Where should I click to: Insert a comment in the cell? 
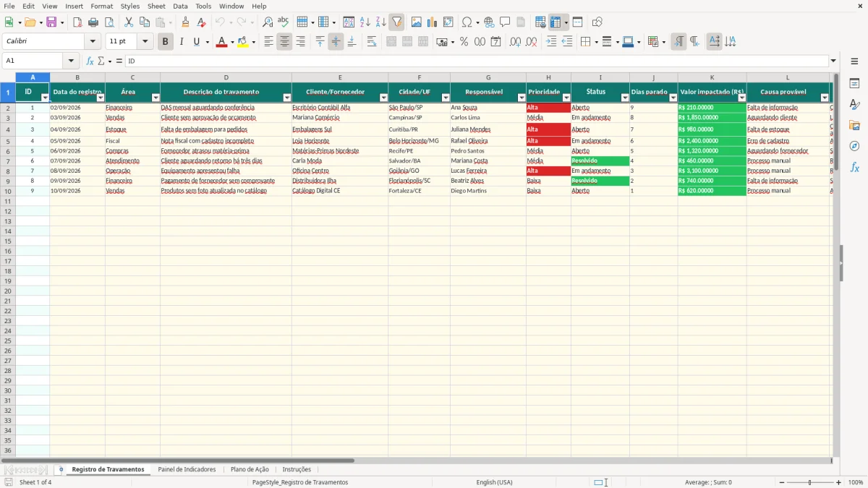pyautogui.click(x=505, y=22)
